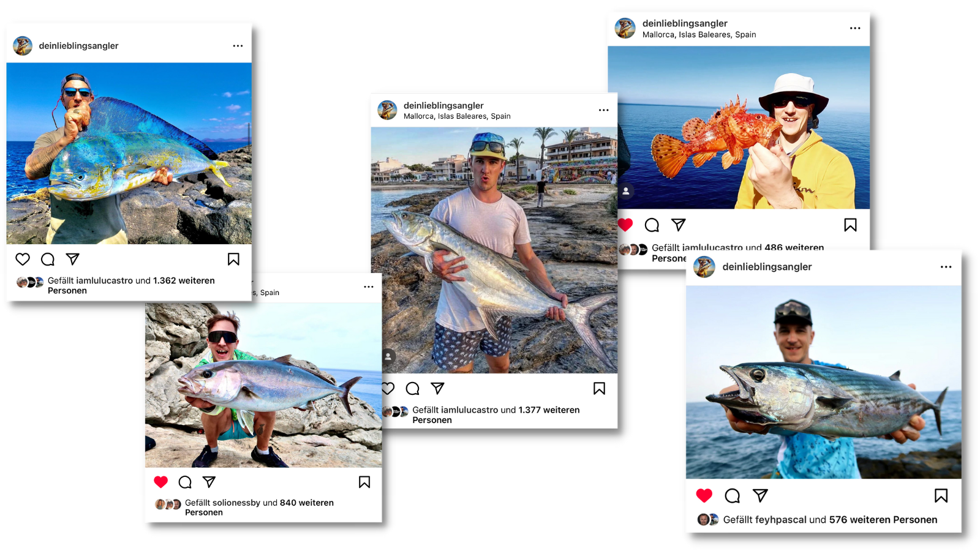980x551 pixels.
Task: Bookmark the red scorpionfish post
Action: coord(850,225)
